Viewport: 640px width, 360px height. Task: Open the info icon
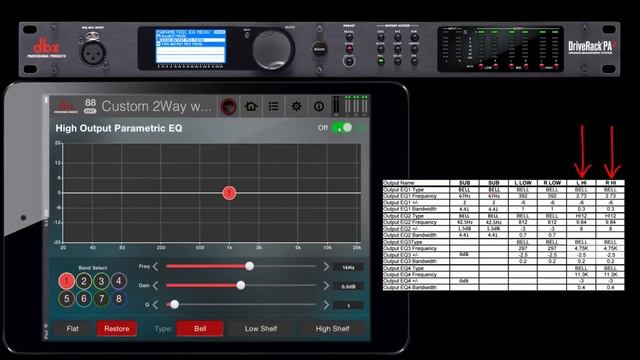point(319,107)
